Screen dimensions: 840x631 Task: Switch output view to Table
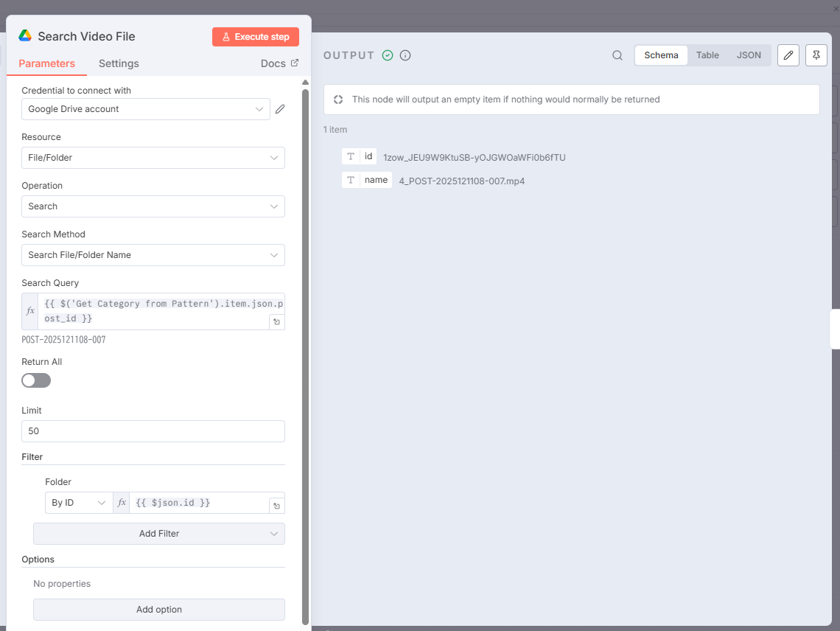pyautogui.click(x=707, y=55)
